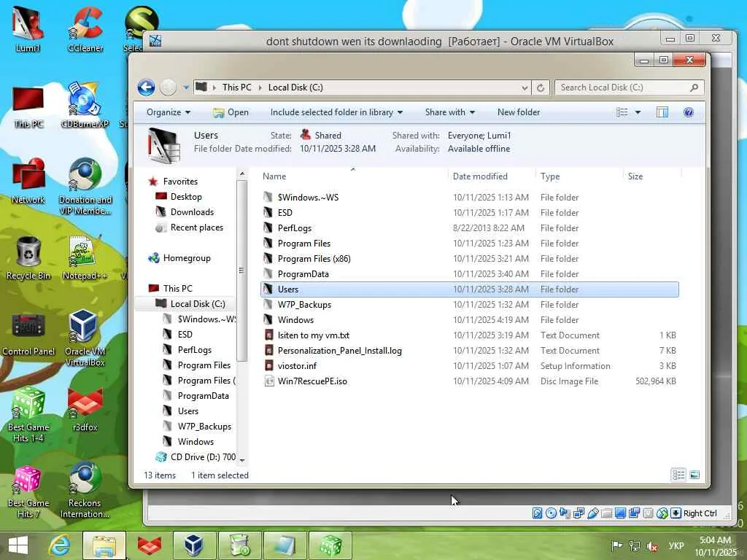The height and width of the screenshot is (560, 747).
Task: Click Local Disk (C:) breadcrumb segment
Action: point(295,87)
